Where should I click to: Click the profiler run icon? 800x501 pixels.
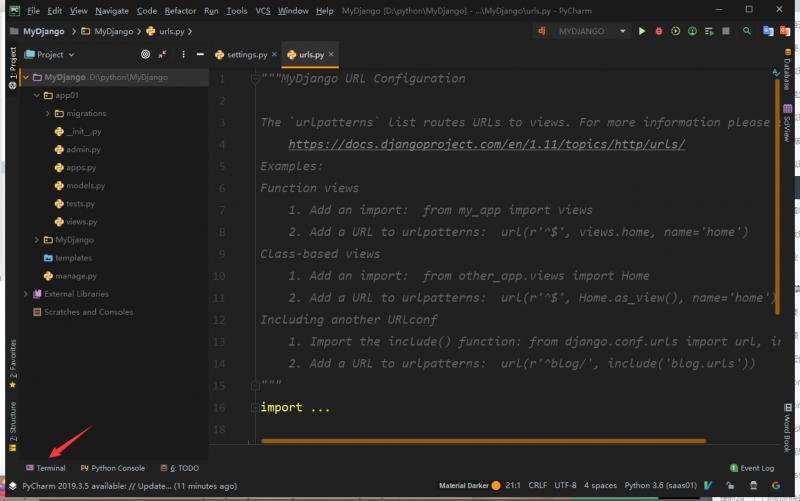tap(692, 31)
